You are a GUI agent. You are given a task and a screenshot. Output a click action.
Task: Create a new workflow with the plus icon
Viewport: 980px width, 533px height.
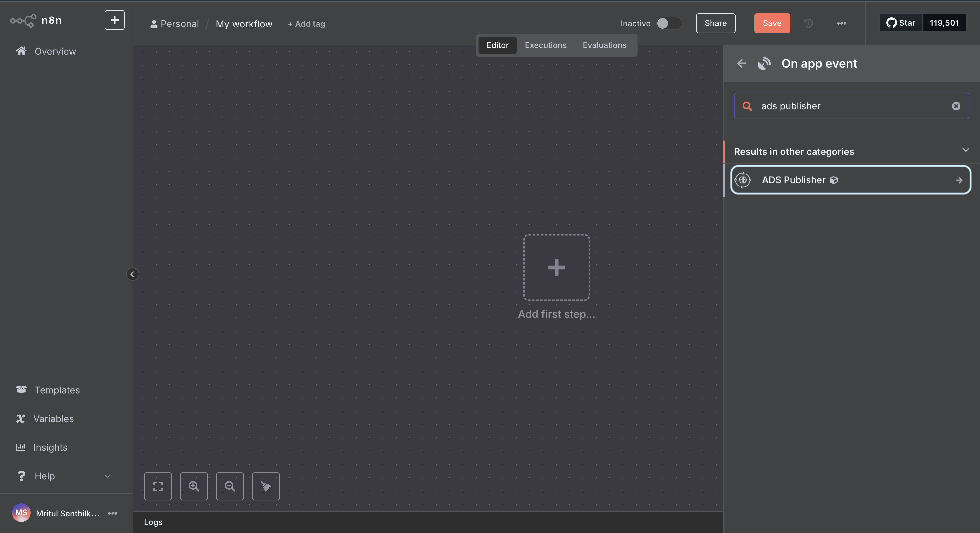pyautogui.click(x=114, y=20)
